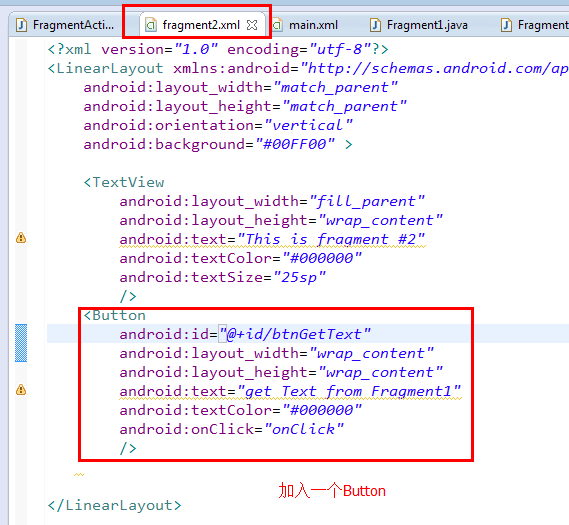The width and height of the screenshot is (569, 525).
Task: Click the closing LinearLayout tag
Action: [115, 505]
